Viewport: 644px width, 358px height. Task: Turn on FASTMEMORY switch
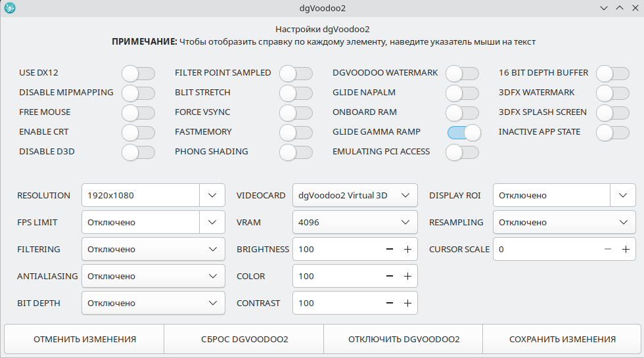tap(296, 133)
